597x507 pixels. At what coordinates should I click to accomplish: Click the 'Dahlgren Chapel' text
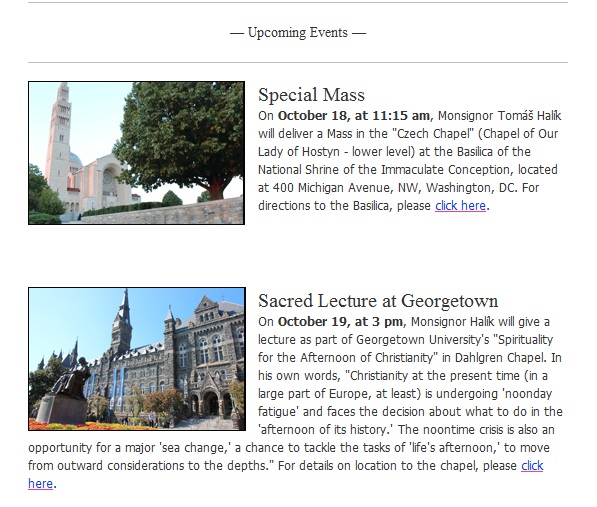[x=499, y=358]
